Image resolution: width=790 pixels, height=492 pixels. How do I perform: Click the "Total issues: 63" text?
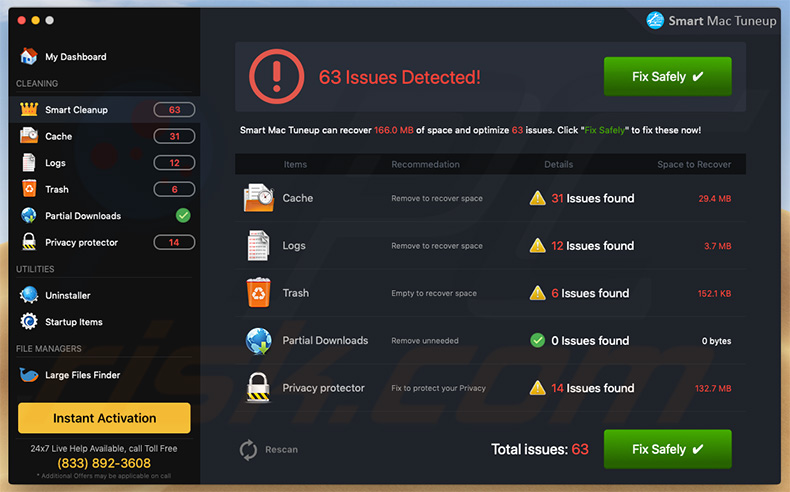pyautogui.click(x=540, y=449)
